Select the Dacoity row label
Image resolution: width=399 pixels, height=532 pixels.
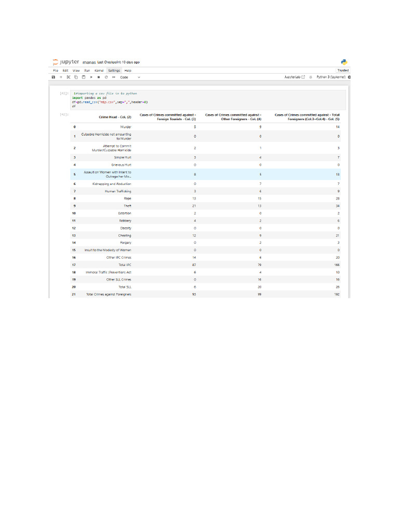[126, 229]
